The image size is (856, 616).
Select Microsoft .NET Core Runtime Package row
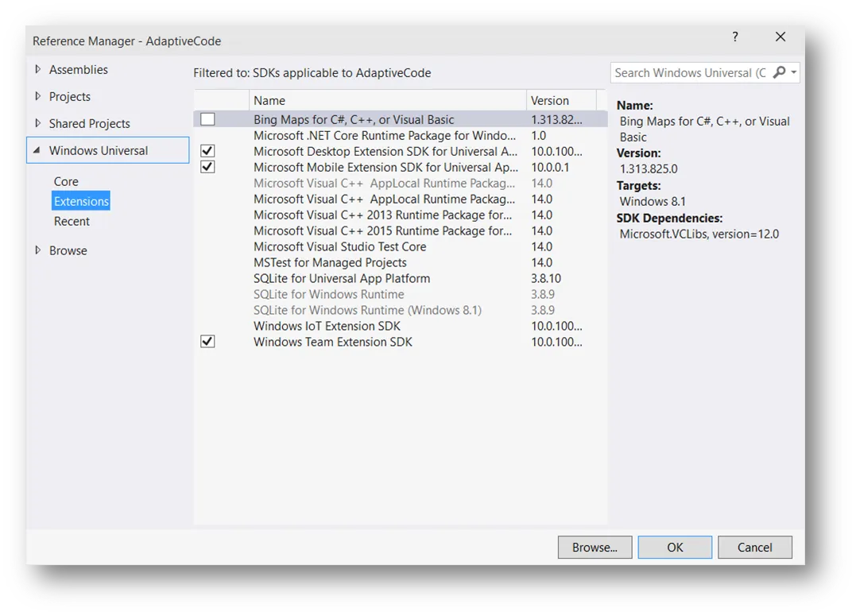[400, 135]
